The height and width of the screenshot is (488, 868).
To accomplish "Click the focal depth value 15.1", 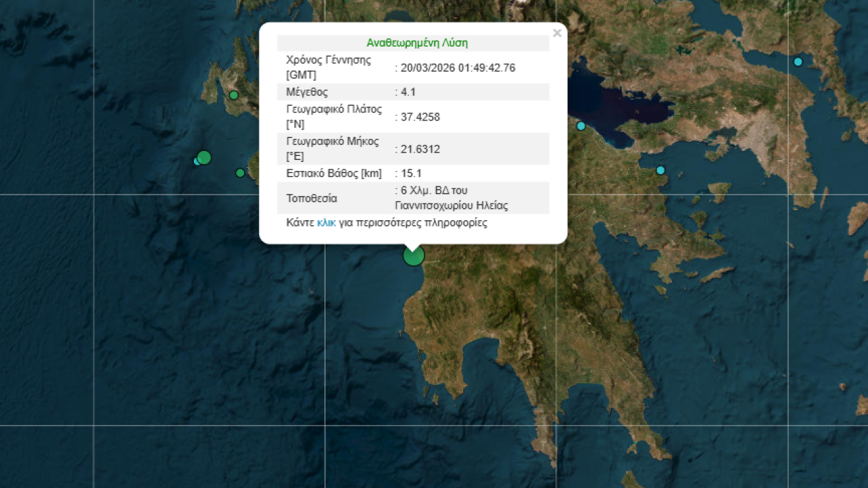I will 412,174.
